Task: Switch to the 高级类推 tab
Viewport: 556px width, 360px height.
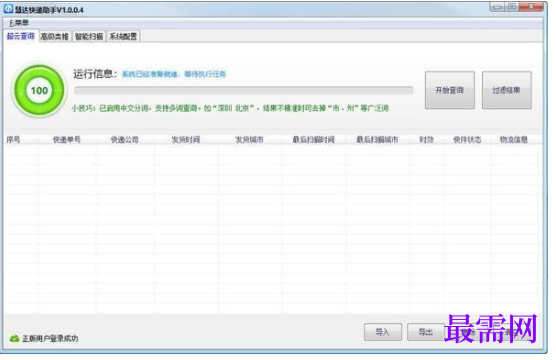Action: click(55, 36)
